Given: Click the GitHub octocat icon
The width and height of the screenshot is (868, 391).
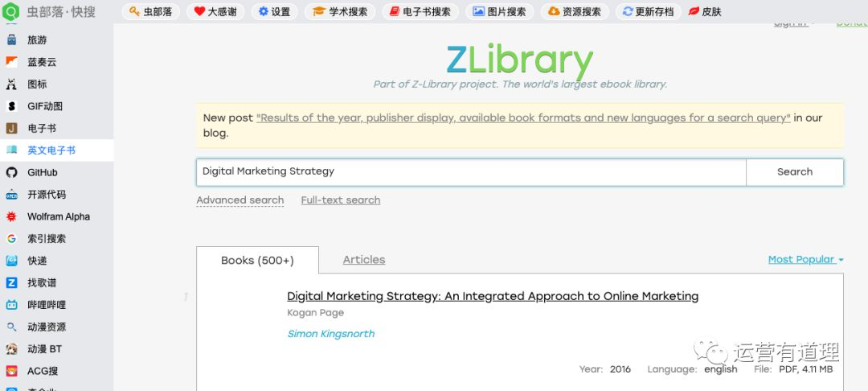Looking at the screenshot, I should [x=11, y=172].
